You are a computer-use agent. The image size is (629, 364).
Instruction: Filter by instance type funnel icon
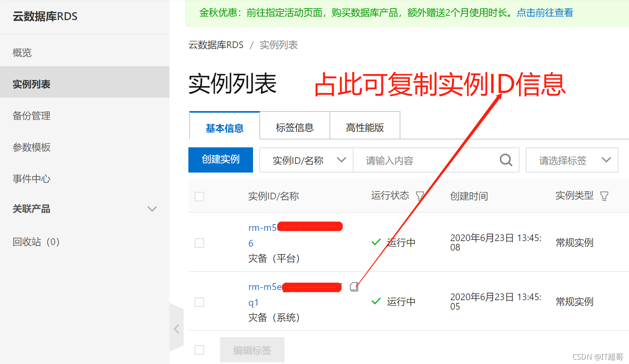(x=604, y=196)
